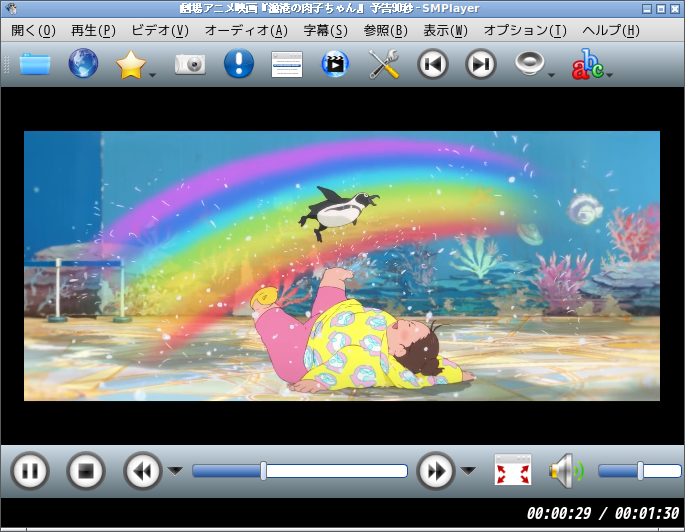Open the オプション(T) menu

click(525, 30)
